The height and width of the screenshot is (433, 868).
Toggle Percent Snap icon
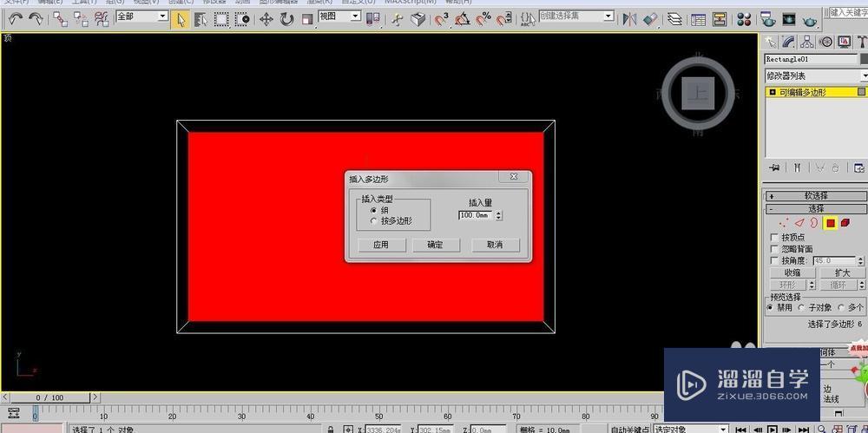point(483,20)
